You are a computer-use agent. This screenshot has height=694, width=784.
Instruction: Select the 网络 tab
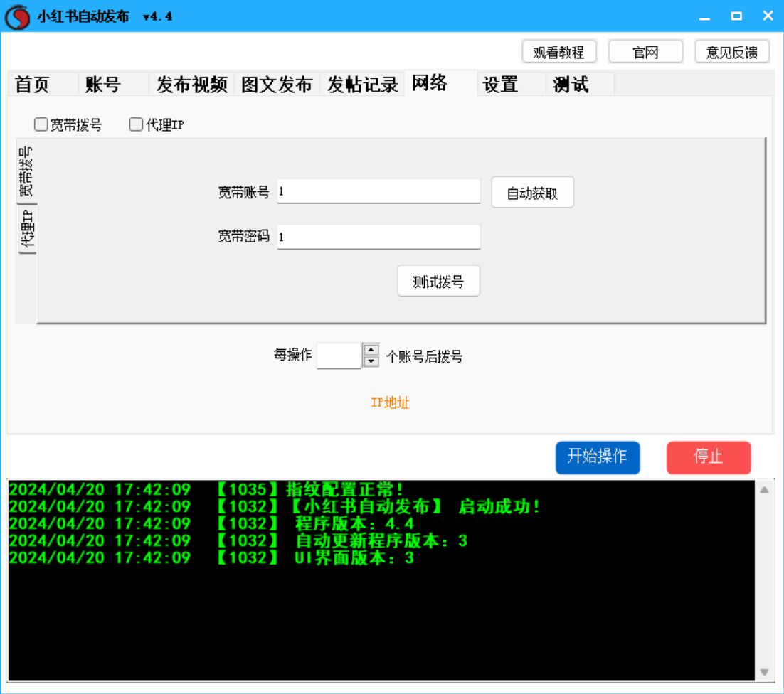[x=440, y=82]
